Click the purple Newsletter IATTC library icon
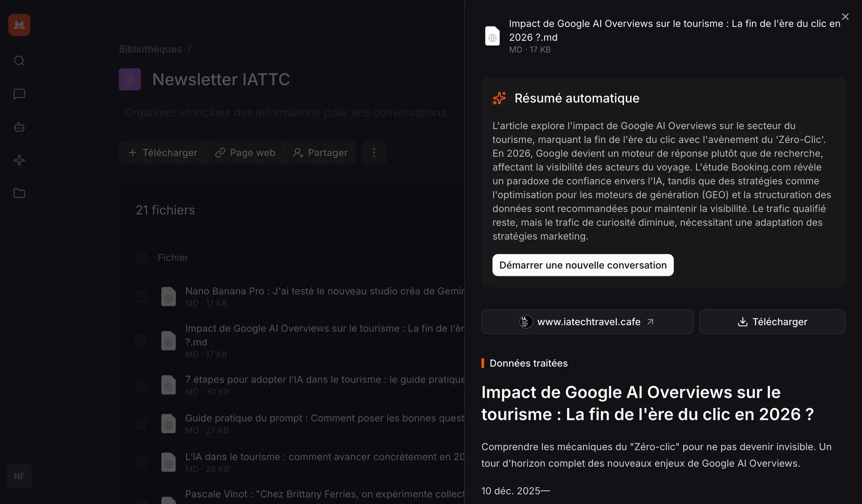The height and width of the screenshot is (504, 862). pyautogui.click(x=130, y=80)
